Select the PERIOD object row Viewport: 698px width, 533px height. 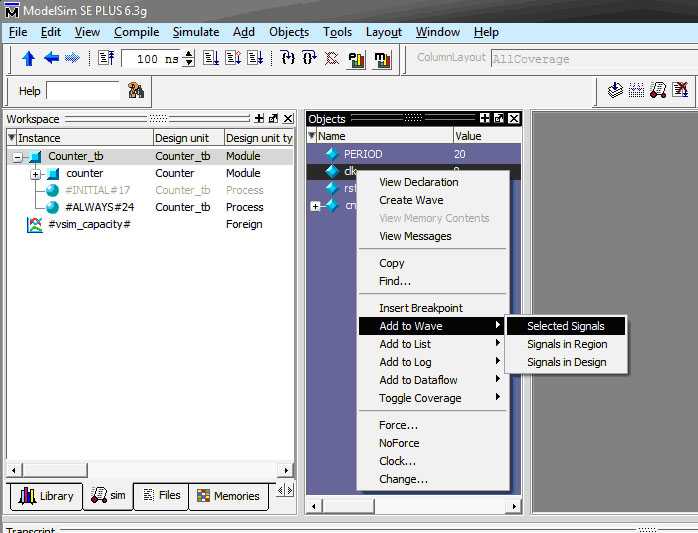414,154
